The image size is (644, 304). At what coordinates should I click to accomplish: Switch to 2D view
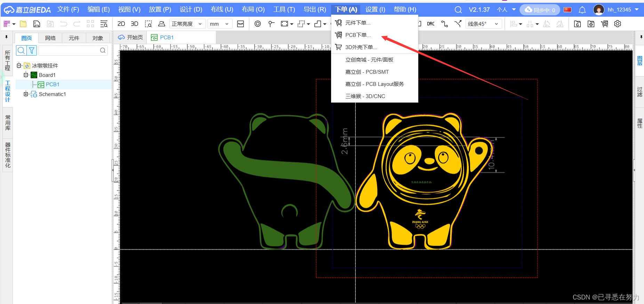click(121, 24)
